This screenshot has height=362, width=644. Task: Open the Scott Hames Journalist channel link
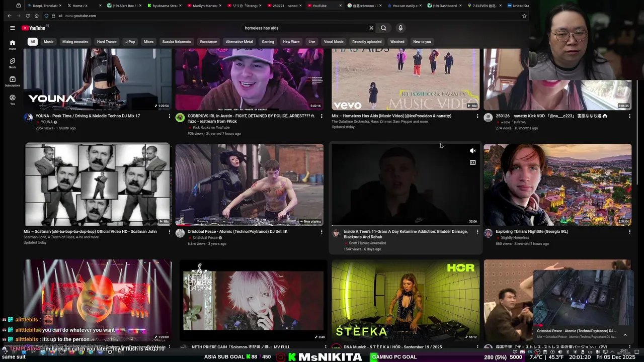click(x=367, y=243)
